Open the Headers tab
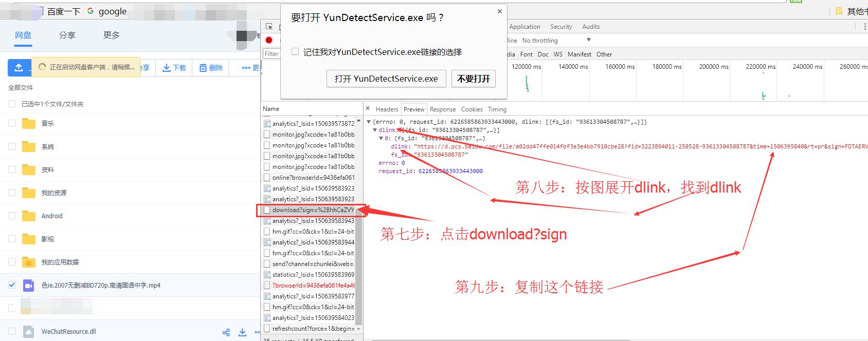 [387, 109]
